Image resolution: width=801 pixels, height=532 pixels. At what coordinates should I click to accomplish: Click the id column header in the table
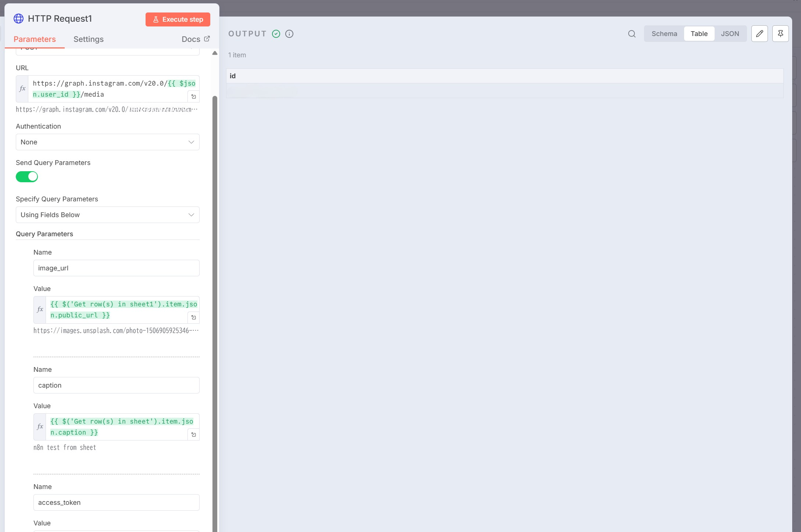(x=233, y=76)
